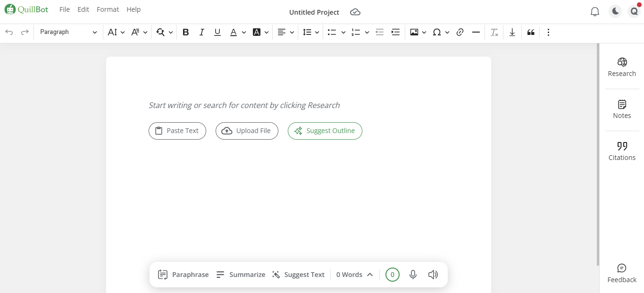Insert a block quote
Screen dimensions: 644x293
tap(531, 32)
